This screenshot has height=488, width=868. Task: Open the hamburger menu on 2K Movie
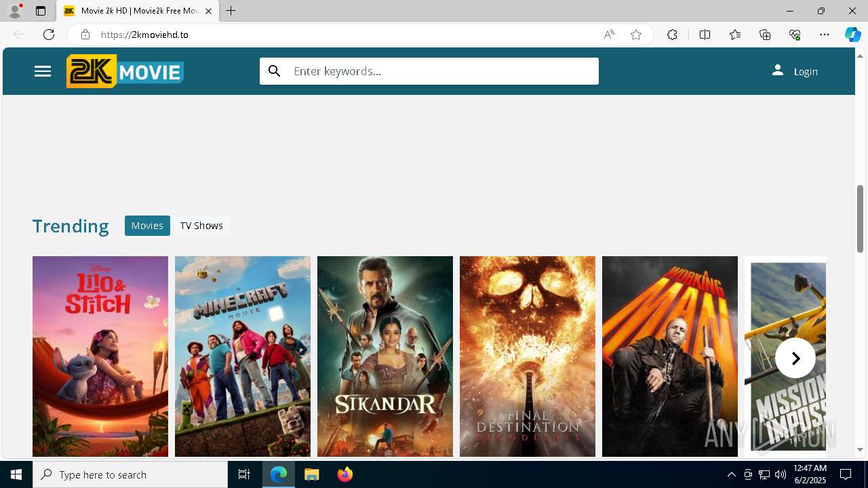[x=43, y=71]
